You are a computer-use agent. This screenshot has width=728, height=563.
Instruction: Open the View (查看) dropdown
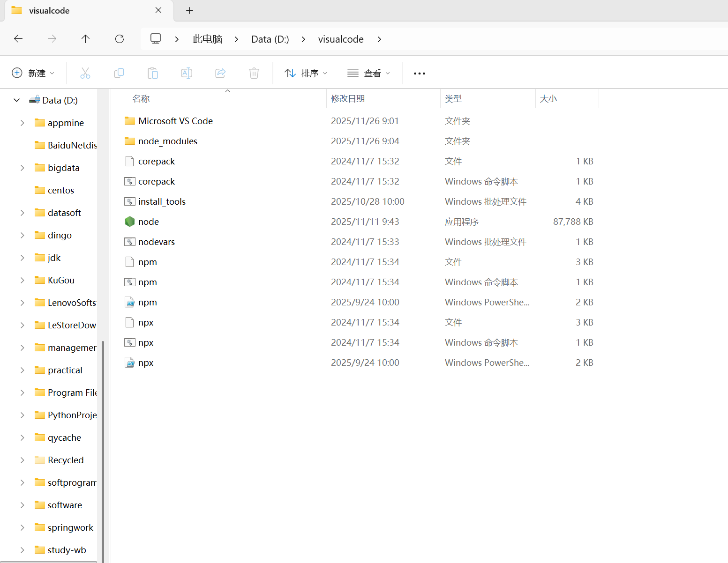coord(368,73)
